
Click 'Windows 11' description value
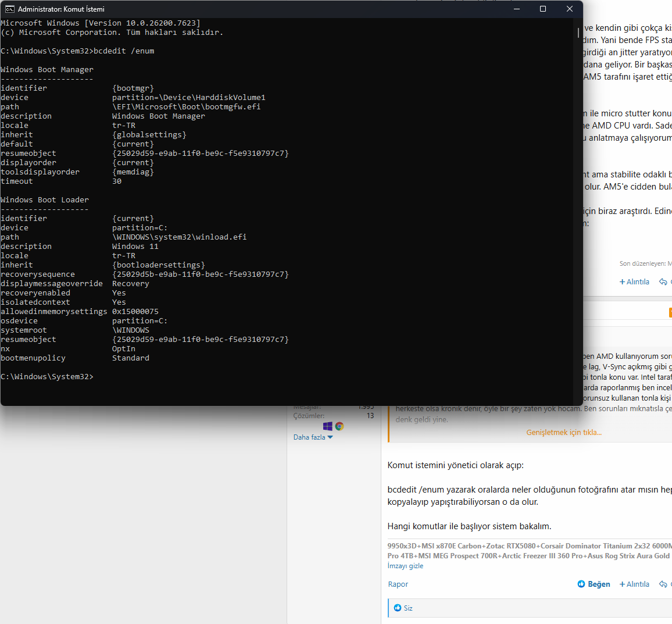pyautogui.click(x=135, y=247)
